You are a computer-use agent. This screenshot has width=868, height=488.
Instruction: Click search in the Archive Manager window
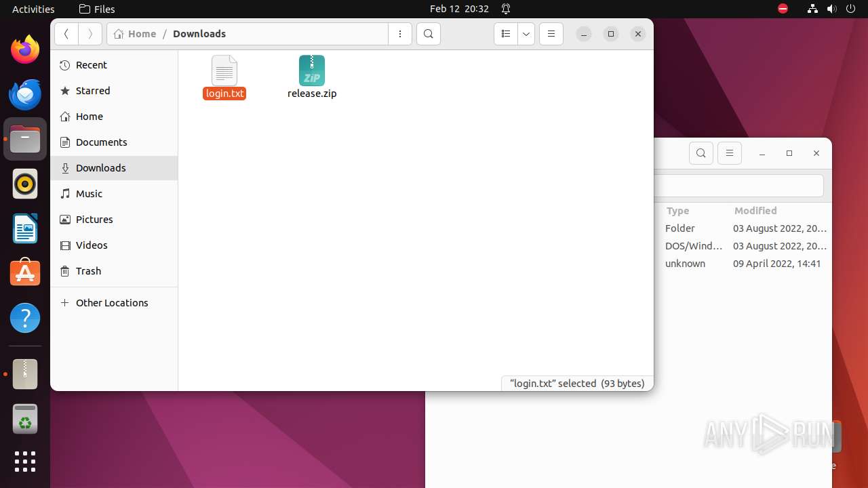(701, 153)
